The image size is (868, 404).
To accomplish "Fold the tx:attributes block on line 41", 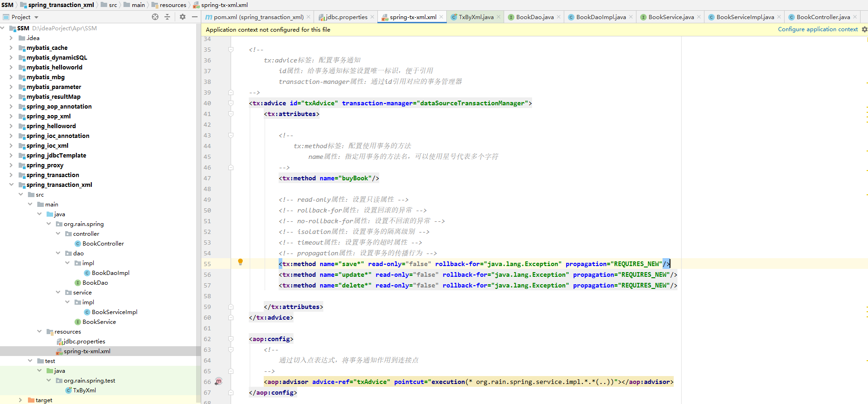I will (231, 114).
